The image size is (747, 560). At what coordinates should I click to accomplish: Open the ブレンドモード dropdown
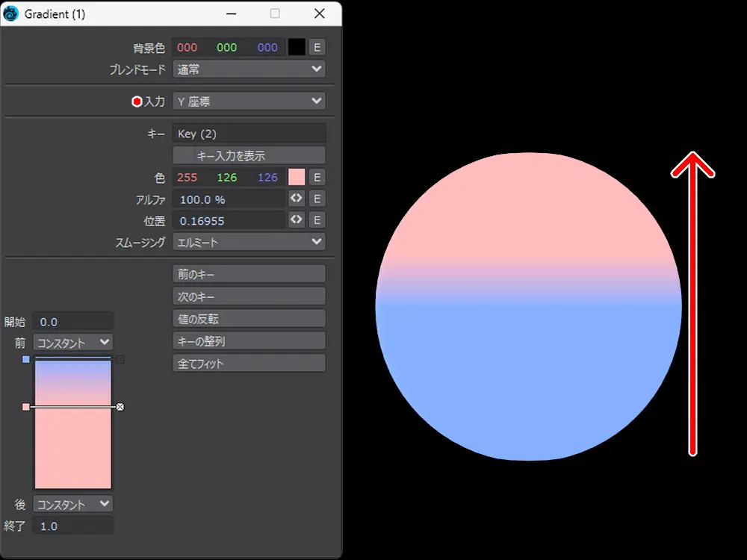pos(249,69)
